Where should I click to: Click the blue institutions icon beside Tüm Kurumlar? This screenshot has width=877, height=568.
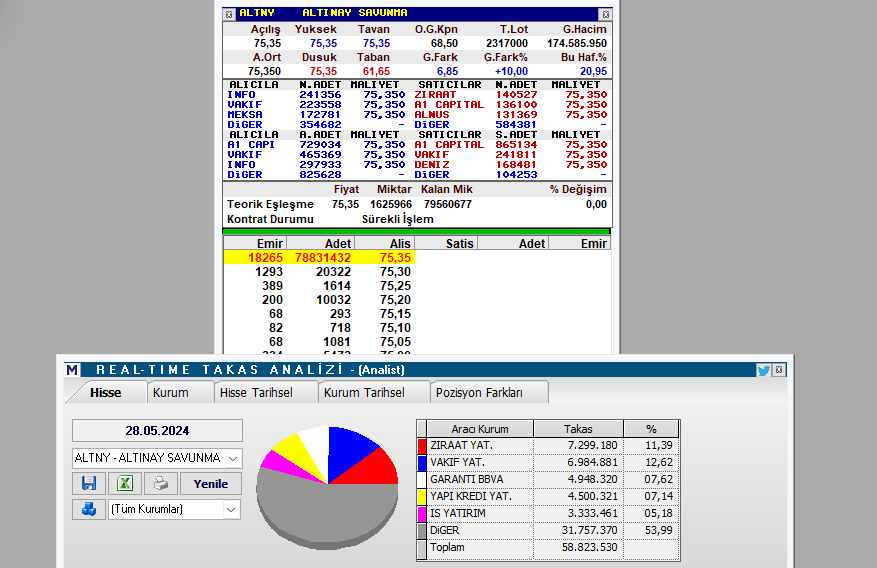(89, 509)
